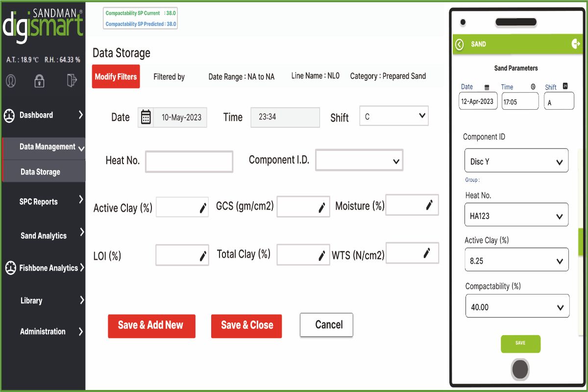Click the Heat No. input field

(x=189, y=161)
